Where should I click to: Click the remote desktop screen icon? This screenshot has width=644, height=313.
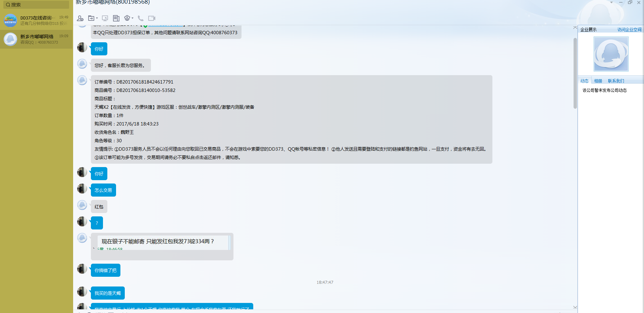click(x=105, y=18)
